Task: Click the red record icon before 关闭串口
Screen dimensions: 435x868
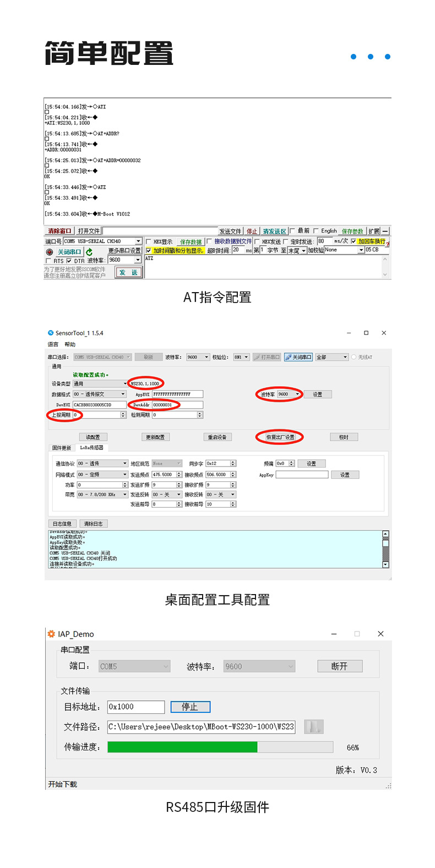Action: click(x=50, y=252)
